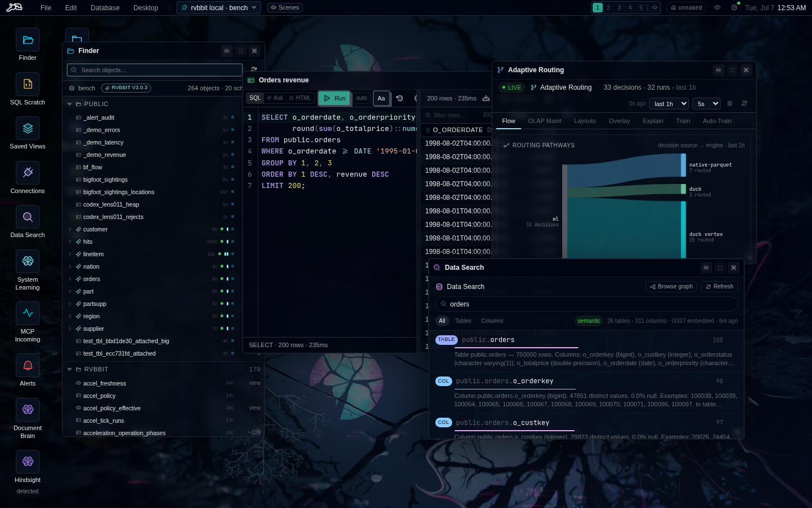Click the Browse graph button
Image resolution: width=812 pixels, height=508 pixels.
671,287
